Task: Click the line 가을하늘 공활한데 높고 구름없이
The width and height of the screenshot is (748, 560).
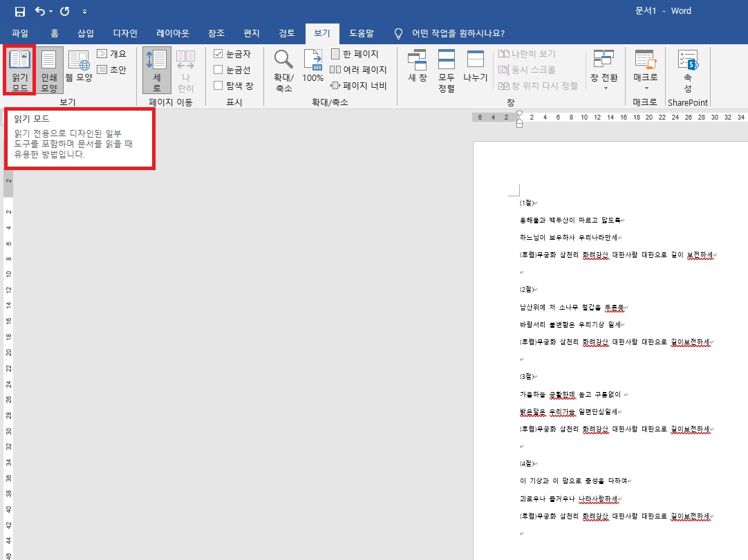Action: pyautogui.click(x=570, y=394)
